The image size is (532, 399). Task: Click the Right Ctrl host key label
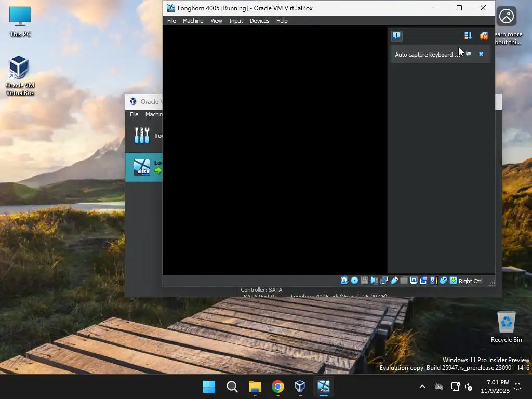point(470,281)
